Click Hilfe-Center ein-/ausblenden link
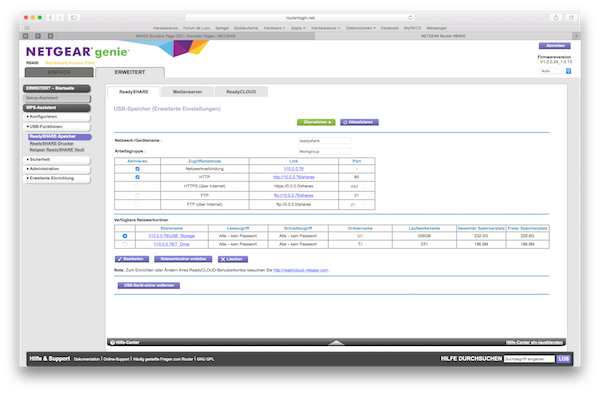Screen dimensions: 600x394 (534, 342)
